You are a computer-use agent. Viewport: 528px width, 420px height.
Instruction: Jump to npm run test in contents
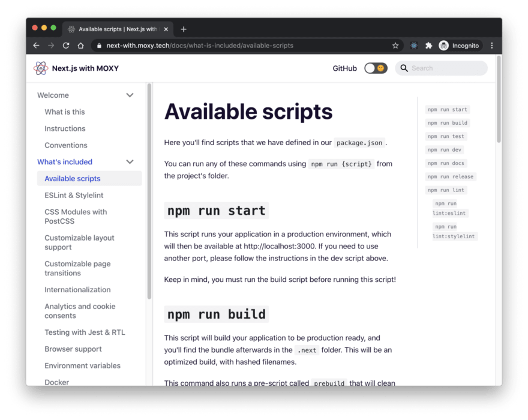click(446, 136)
